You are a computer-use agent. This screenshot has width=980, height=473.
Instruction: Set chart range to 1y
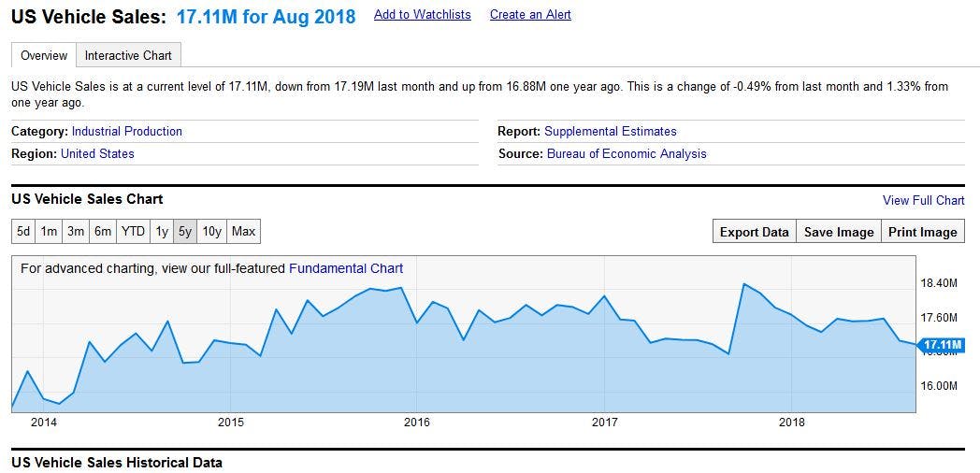162,231
